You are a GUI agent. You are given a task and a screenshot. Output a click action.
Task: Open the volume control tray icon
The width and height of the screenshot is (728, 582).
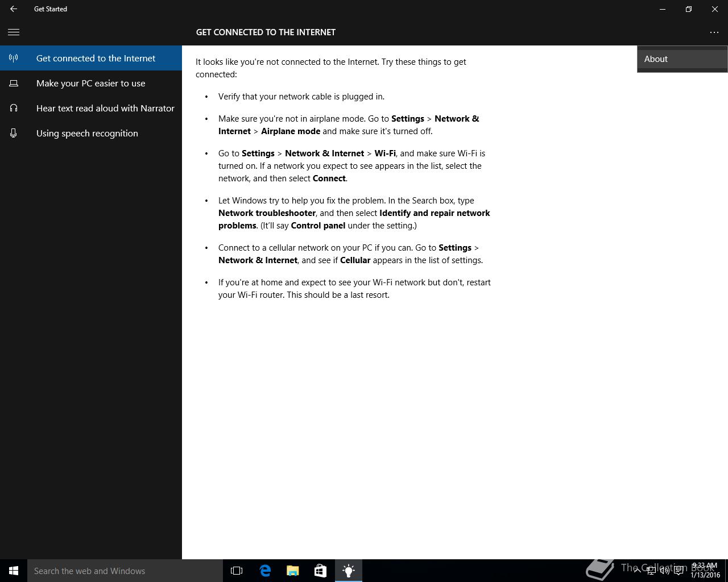pos(664,571)
